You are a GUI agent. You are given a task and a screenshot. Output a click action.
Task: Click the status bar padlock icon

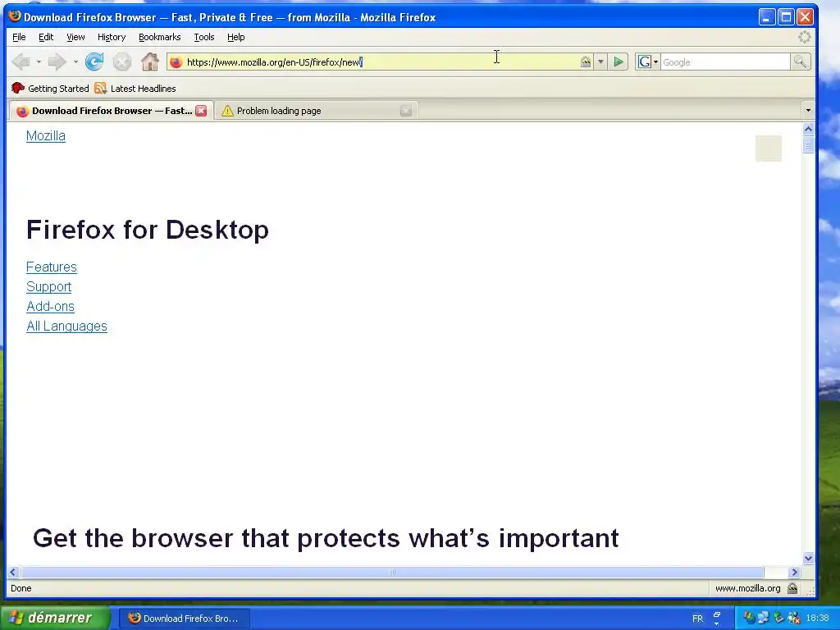click(x=793, y=588)
